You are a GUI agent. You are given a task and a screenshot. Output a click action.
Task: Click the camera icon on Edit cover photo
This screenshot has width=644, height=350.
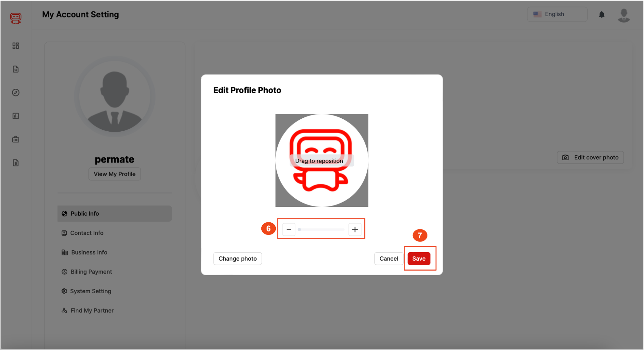[566, 157]
